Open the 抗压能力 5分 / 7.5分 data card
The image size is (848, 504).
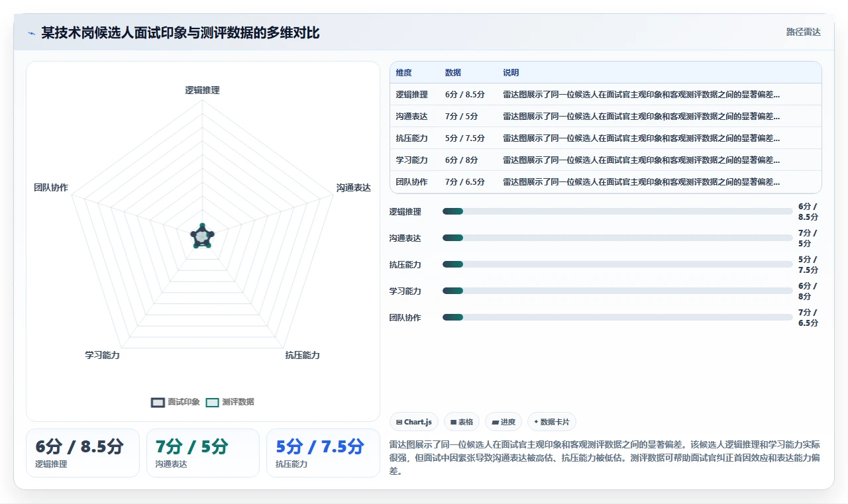point(323,453)
